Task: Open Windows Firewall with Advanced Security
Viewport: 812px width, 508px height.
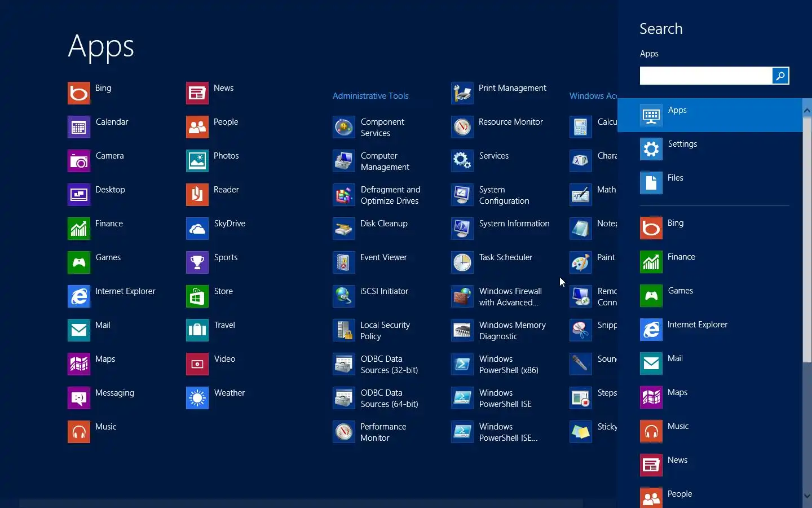Action: pyautogui.click(x=462, y=296)
